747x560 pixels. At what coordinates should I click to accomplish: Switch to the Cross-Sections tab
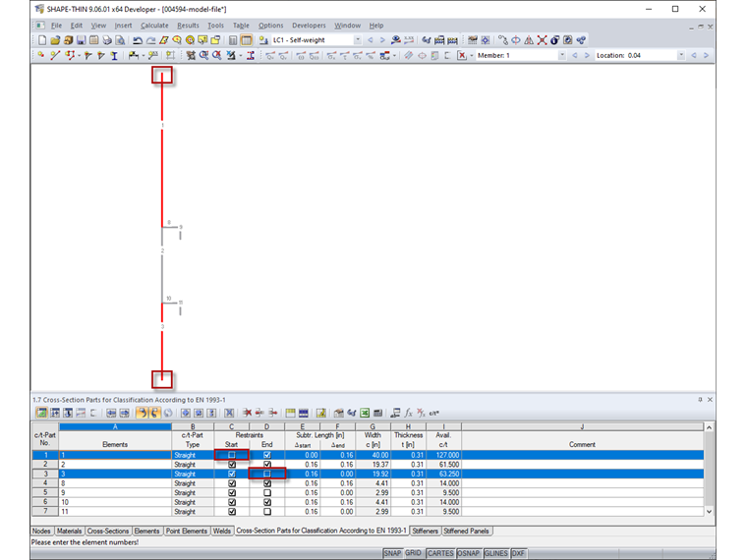click(108, 531)
